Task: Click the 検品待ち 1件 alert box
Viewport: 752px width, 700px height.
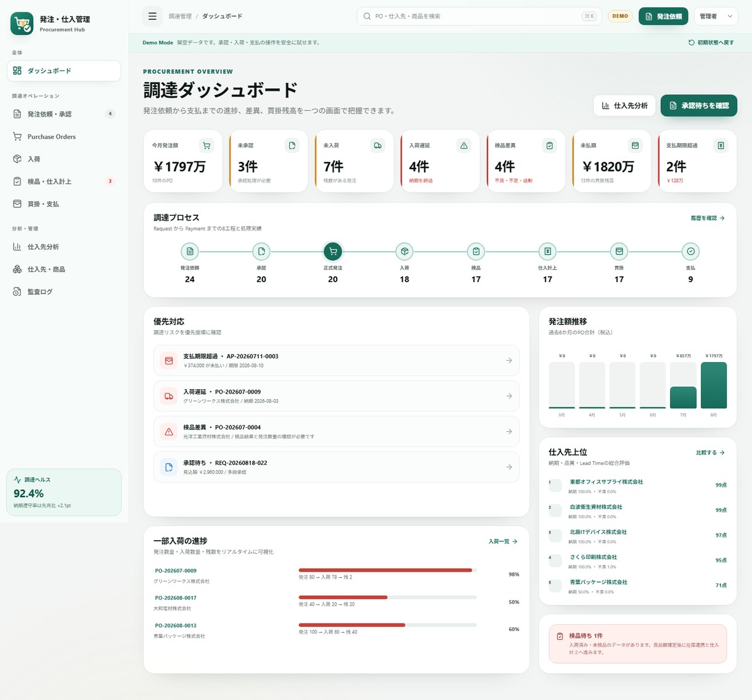Action: tap(637, 644)
